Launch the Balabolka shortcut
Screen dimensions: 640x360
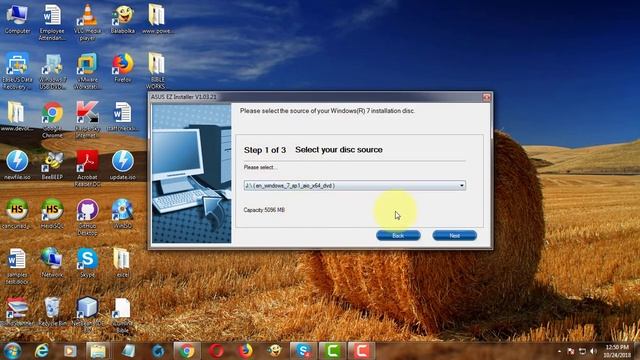coord(122,19)
